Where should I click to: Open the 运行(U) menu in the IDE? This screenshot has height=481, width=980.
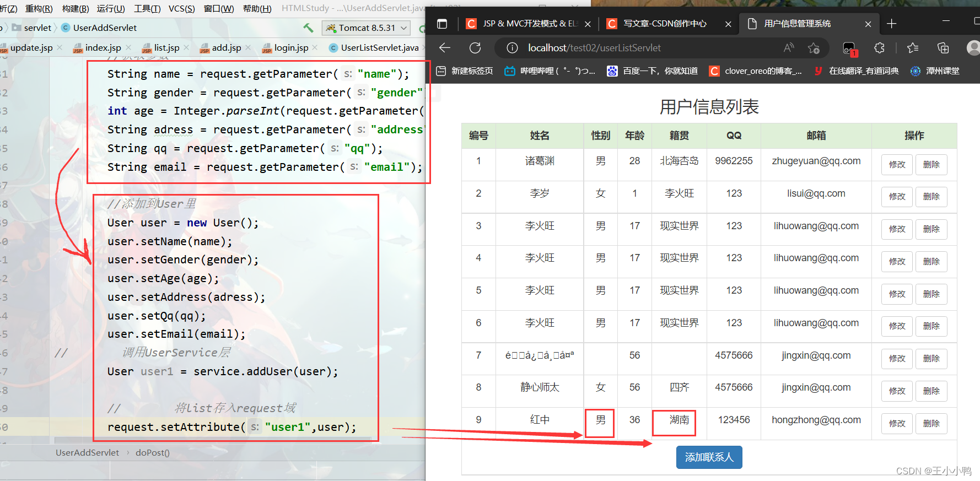(x=111, y=8)
